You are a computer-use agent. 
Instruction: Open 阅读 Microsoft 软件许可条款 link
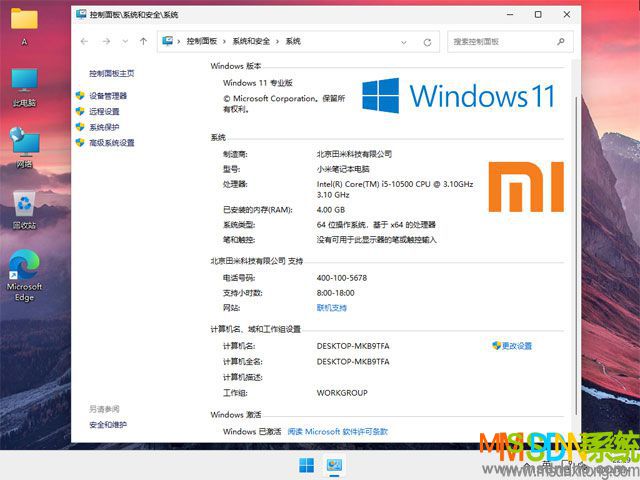338,431
